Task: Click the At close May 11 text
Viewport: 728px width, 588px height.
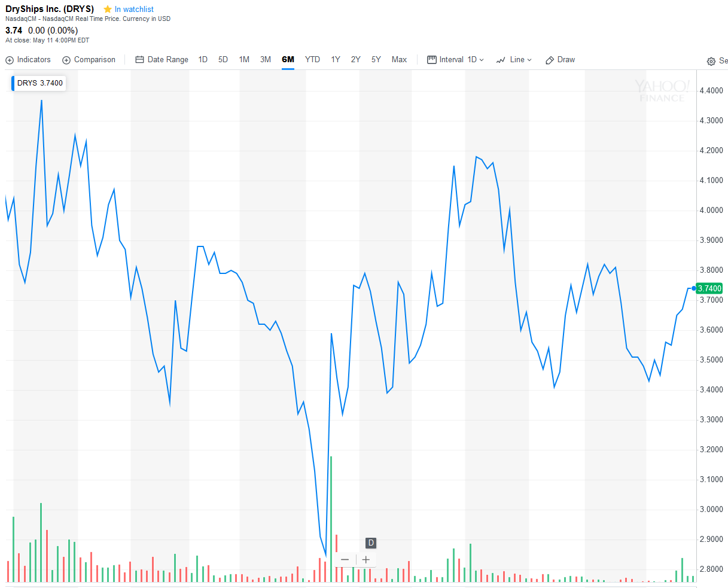Action: (x=47, y=41)
